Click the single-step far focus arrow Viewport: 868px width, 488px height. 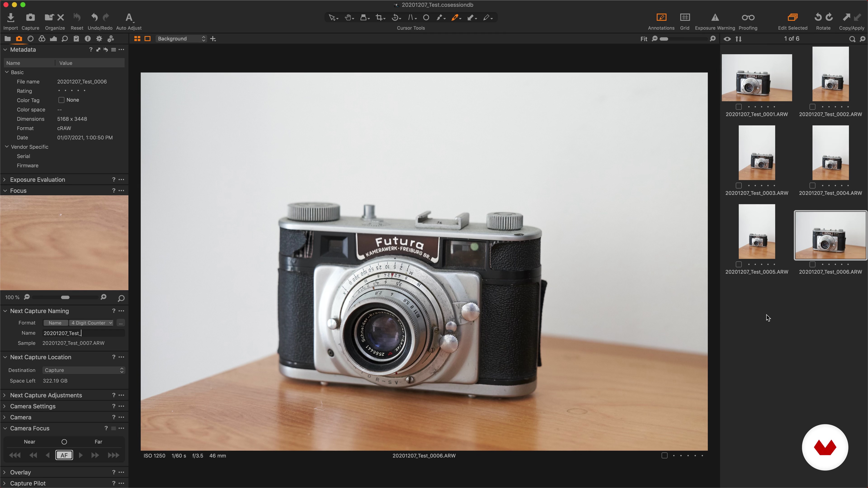pyautogui.click(x=80, y=456)
